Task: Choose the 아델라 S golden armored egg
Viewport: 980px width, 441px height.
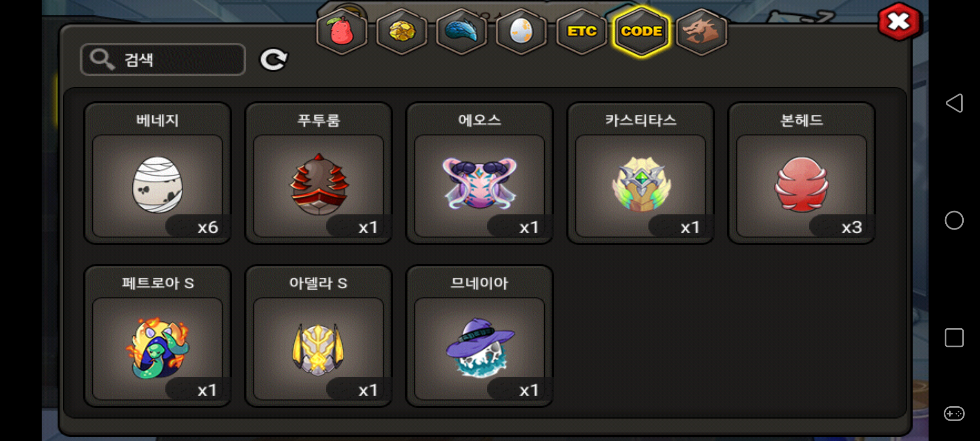Action: pos(318,336)
